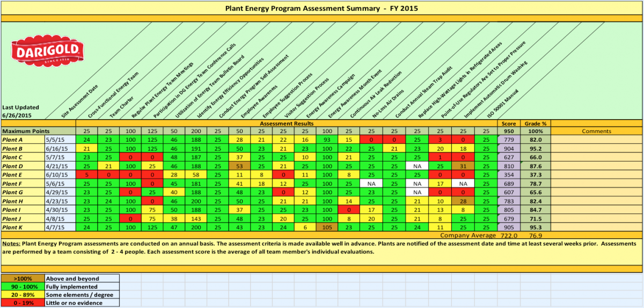644x308 pixels.
Task: Select the '6/26/2015' date cell
Action: click(x=17, y=115)
